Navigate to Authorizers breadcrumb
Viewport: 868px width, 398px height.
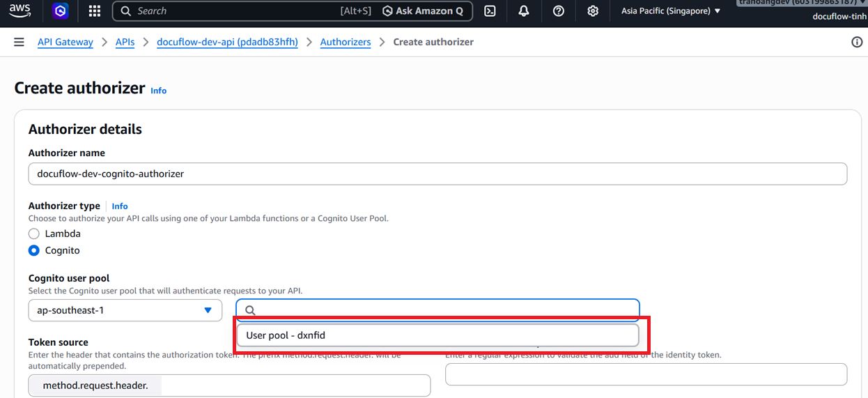pyautogui.click(x=346, y=42)
